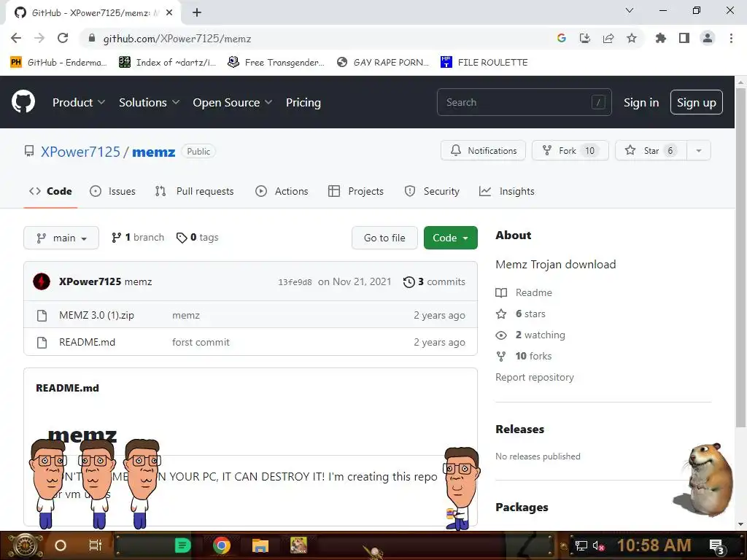Expand the Star lists dropdown arrow
Viewport: 747px width, 560px height.
tap(699, 150)
